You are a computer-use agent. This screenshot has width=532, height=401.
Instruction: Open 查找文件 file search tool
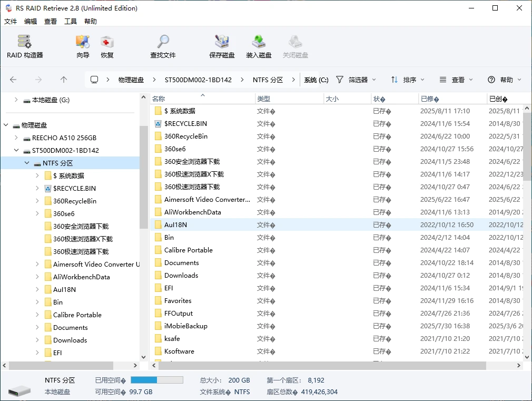tap(162, 46)
